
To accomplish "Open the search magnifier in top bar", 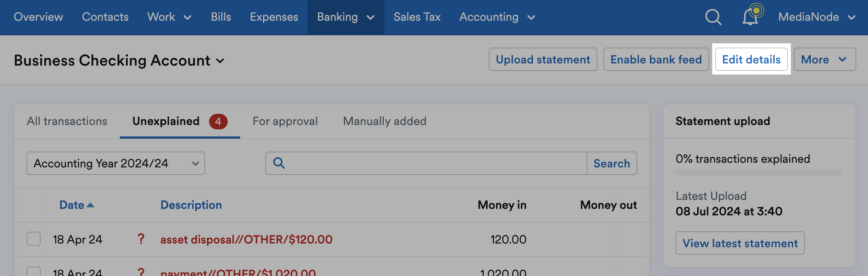I will click(x=713, y=17).
